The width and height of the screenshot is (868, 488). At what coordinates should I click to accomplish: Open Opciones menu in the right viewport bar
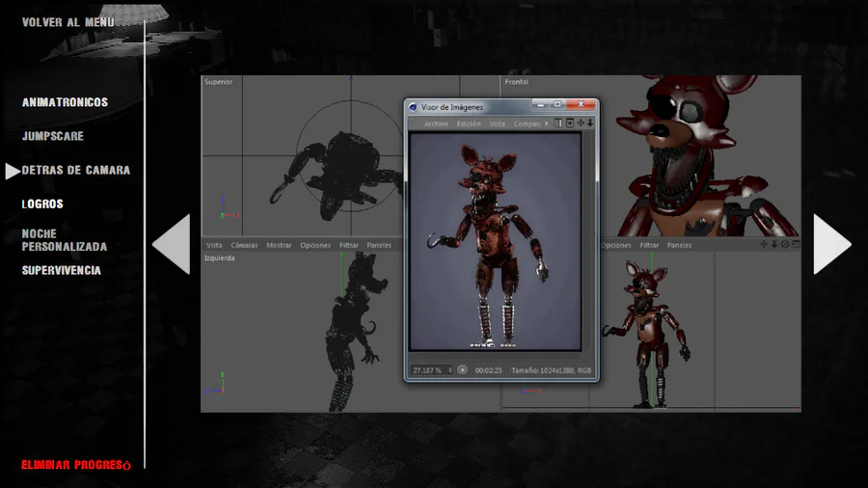[x=615, y=245]
